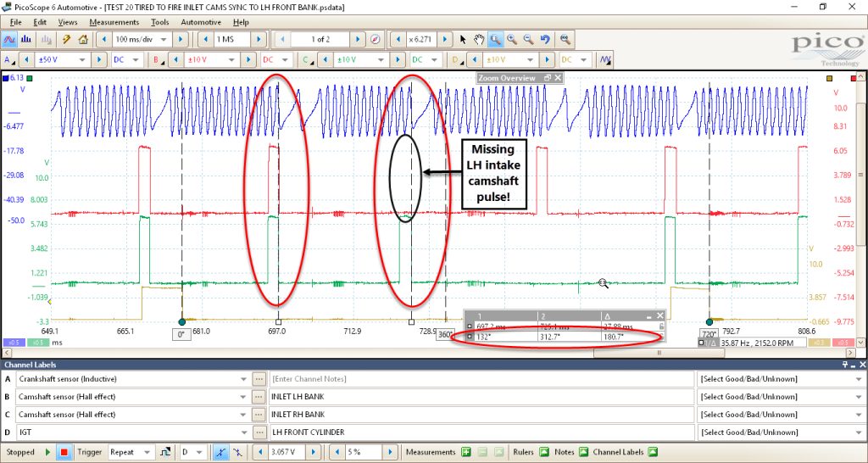
Task: Expand Channel C DC coupling dropdown
Action: pos(433,60)
